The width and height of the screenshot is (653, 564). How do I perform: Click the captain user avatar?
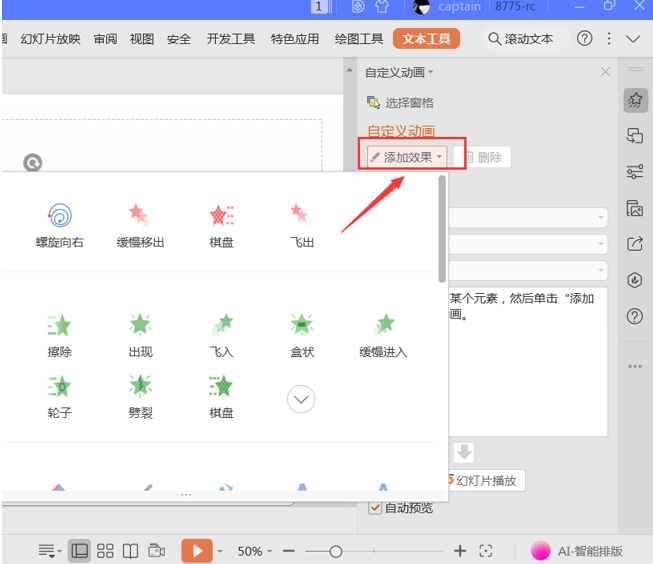pyautogui.click(x=421, y=7)
